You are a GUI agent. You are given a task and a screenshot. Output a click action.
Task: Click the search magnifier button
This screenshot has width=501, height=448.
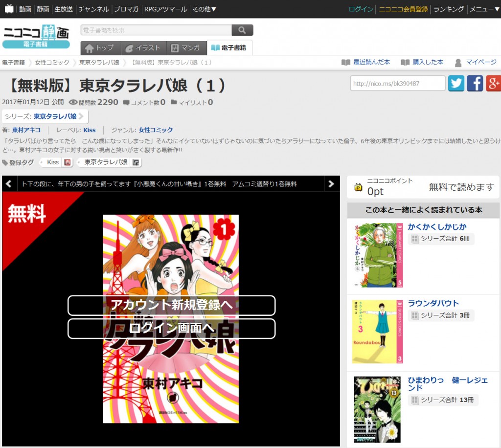[x=242, y=30]
